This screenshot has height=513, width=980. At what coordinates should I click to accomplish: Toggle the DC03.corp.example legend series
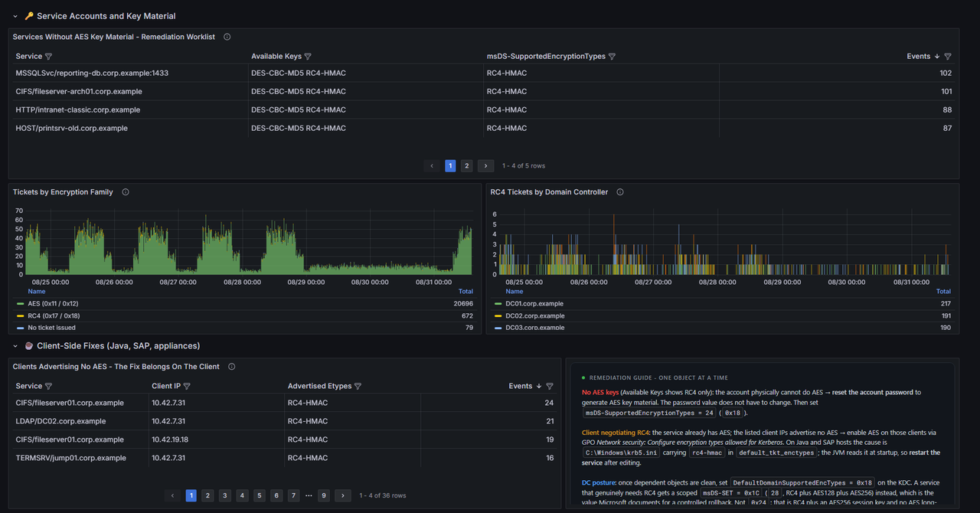[535, 328]
